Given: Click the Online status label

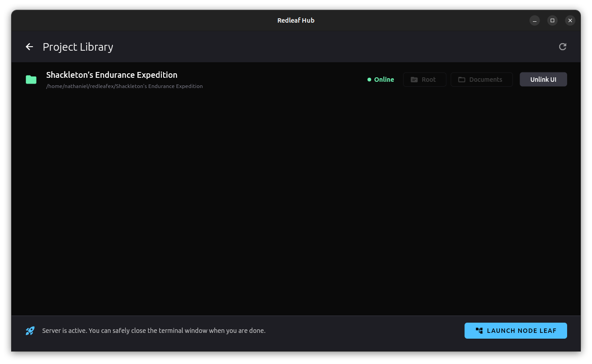Looking at the screenshot, I should 384,80.
